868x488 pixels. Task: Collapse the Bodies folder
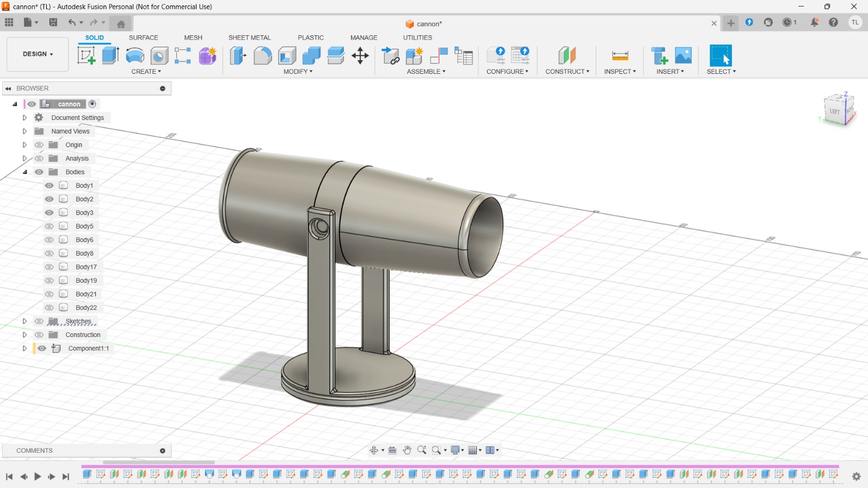(25, 172)
